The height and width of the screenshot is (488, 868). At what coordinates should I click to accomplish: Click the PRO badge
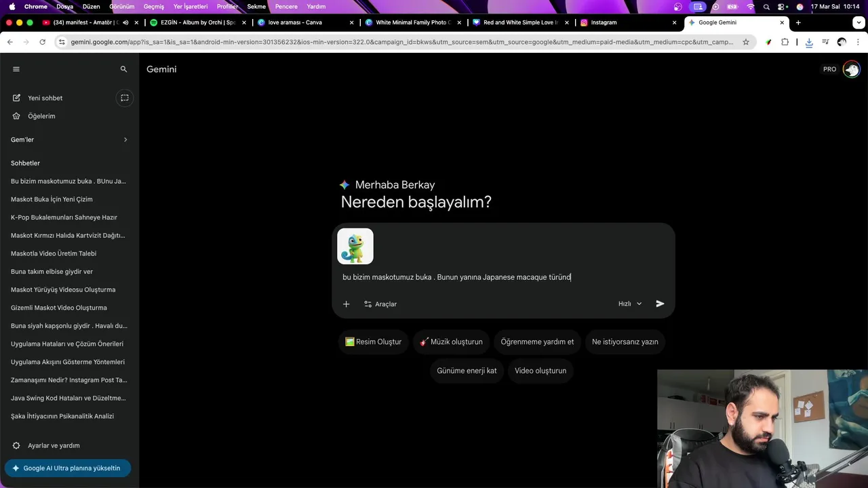point(829,69)
